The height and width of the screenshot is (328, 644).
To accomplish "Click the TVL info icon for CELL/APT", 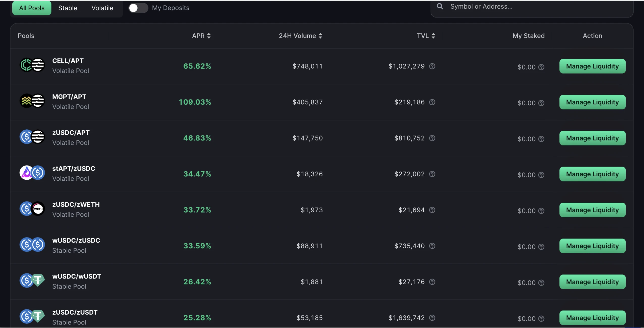I will coord(432,66).
